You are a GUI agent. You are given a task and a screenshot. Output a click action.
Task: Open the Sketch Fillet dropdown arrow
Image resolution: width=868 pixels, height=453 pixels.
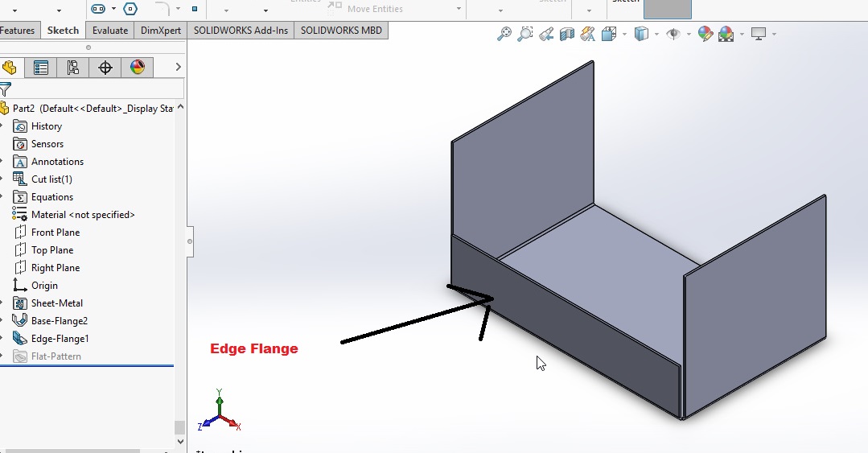(x=178, y=8)
